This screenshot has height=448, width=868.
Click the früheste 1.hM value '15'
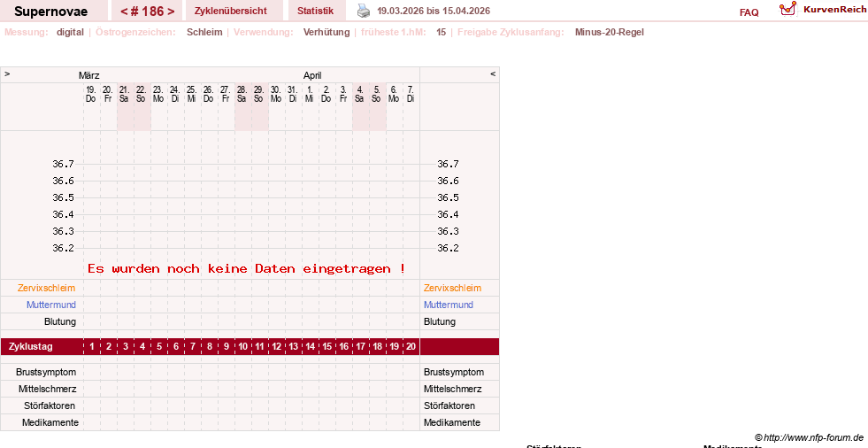coord(441,32)
